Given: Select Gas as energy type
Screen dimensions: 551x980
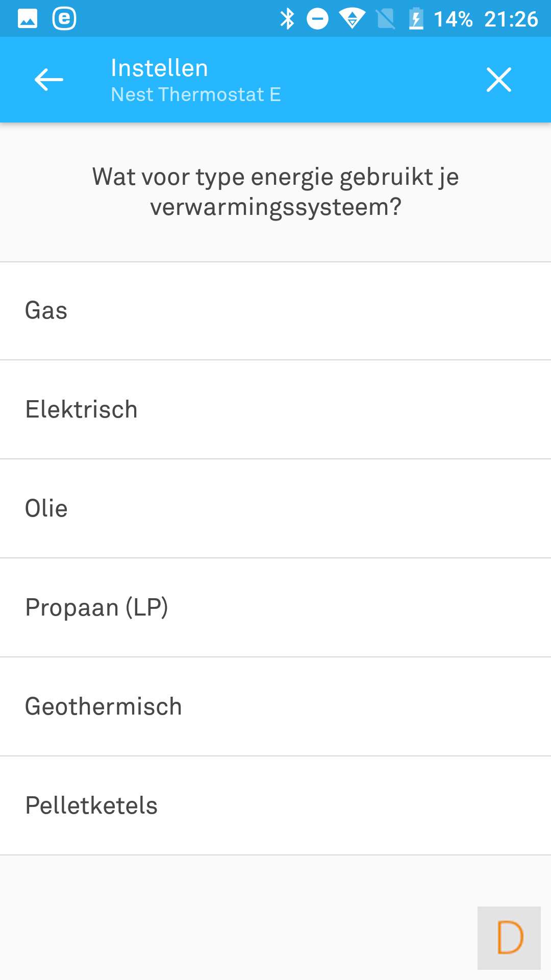Looking at the screenshot, I should pyautogui.click(x=275, y=311).
